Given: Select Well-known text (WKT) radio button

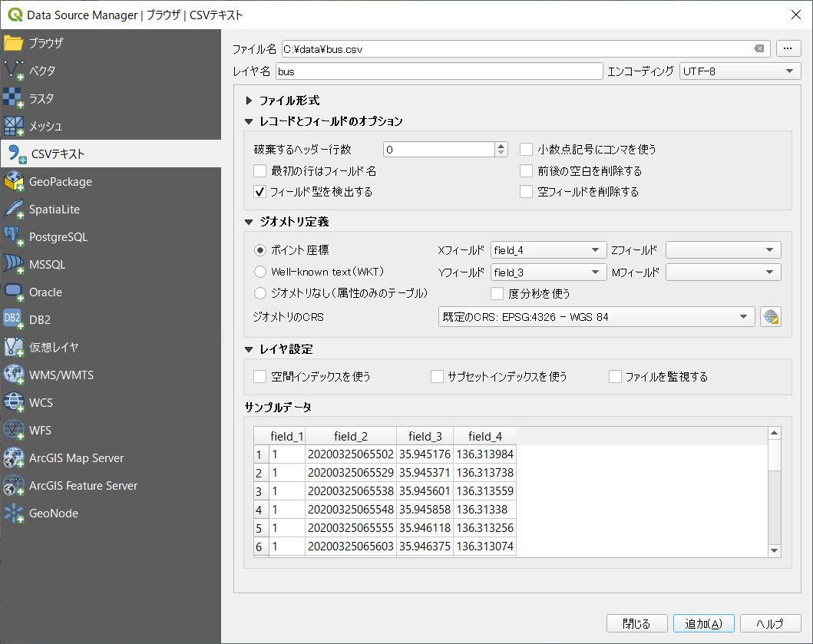Looking at the screenshot, I should (x=260, y=272).
